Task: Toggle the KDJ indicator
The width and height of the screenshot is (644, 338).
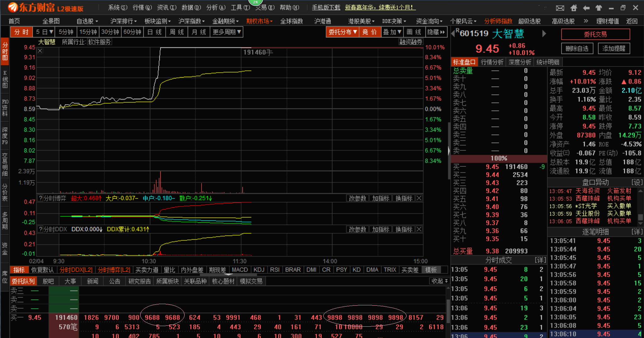Action: (x=259, y=270)
